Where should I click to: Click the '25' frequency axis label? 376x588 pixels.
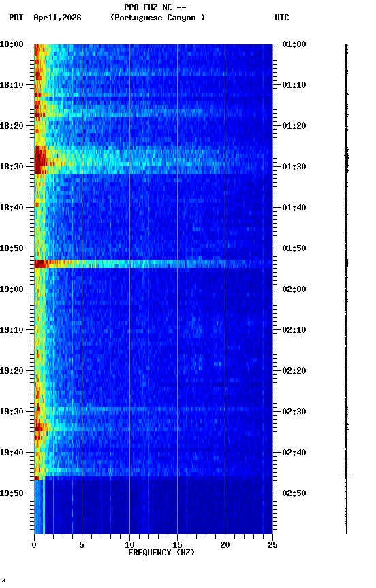point(272,545)
